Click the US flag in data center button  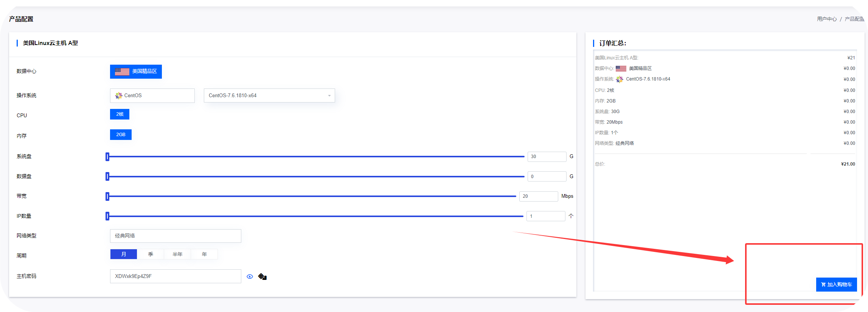pyautogui.click(x=122, y=71)
